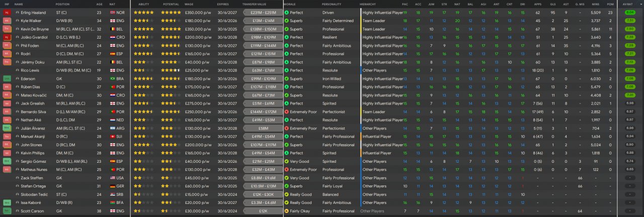Click the Trn status badge for Kevin De Bruyne
This screenshot has height=217, width=644.
(7, 29)
